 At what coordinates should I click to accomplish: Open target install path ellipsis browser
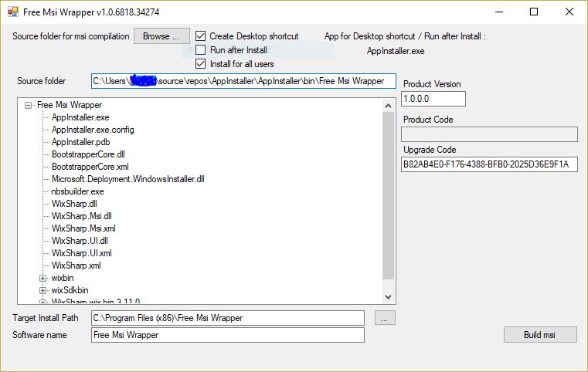[386, 317]
